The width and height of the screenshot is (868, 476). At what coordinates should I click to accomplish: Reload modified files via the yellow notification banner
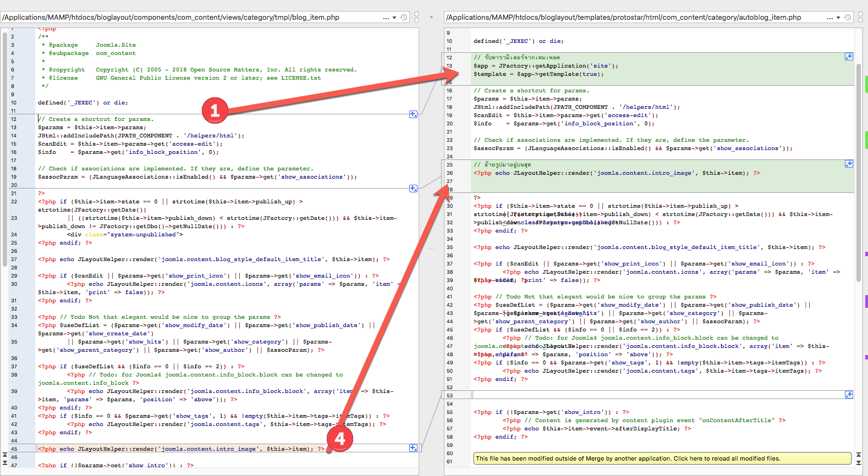[662, 458]
